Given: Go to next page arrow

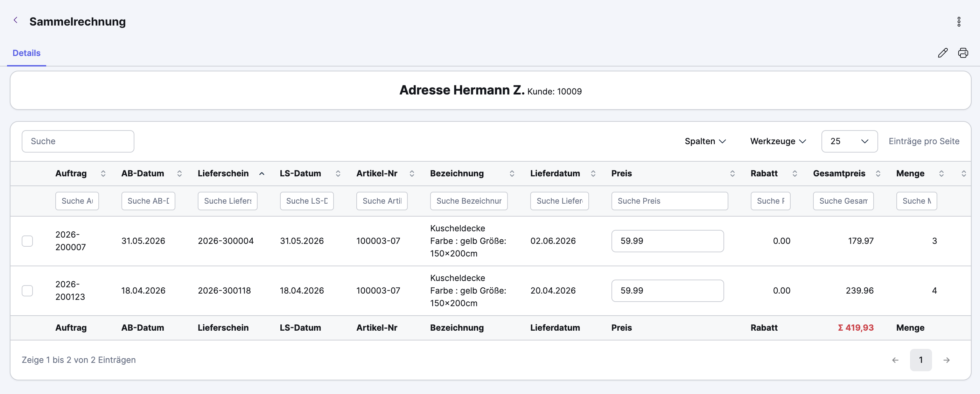Looking at the screenshot, I should coord(946,360).
